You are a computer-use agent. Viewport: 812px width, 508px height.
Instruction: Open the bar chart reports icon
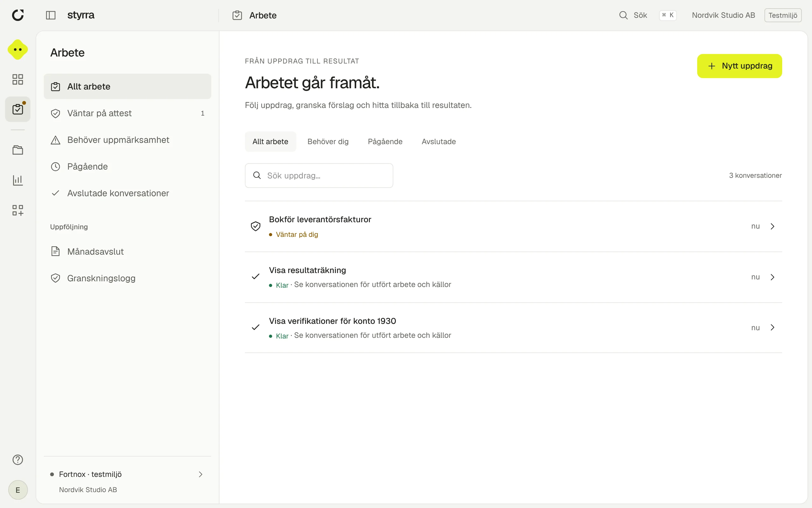click(18, 180)
